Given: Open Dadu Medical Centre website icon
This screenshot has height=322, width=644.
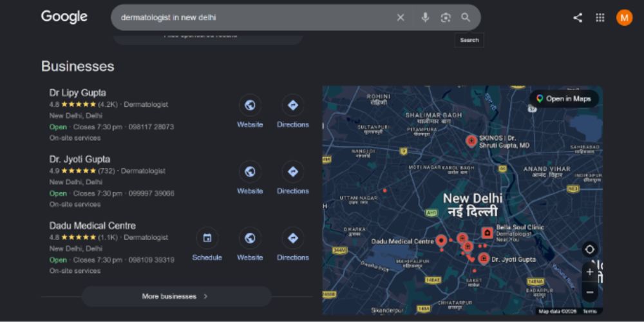Looking at the screenshot, I should [x=250, y=238].
